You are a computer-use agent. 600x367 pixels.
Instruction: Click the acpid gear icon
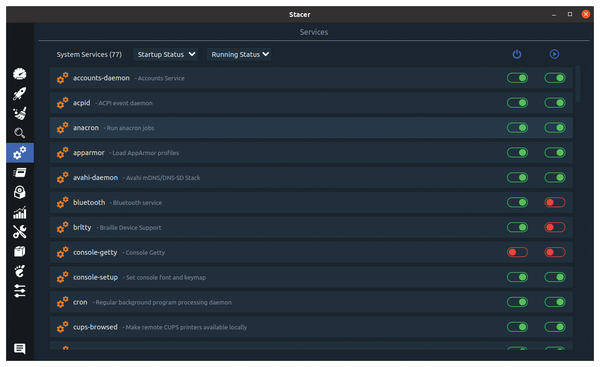point(62,103)
